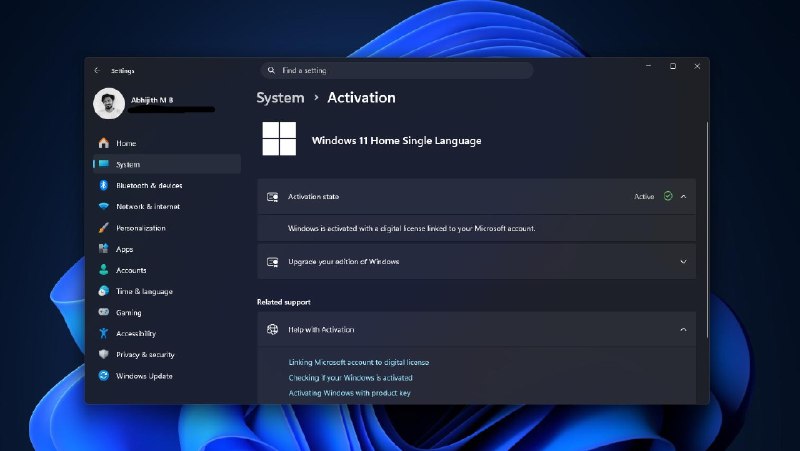Open Linking Microsoft account to digital license
This screenshot has height=451, width=800.
coord(359,362)
